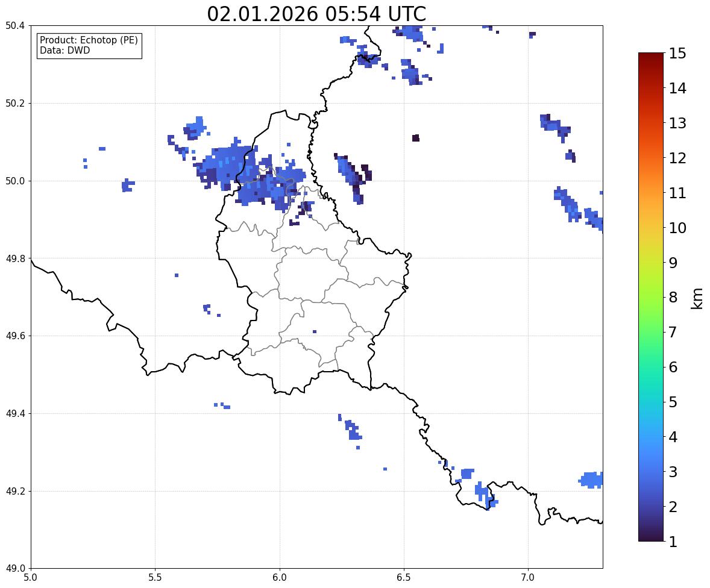Click the y-axis label 49.6
Screen dimensions: 710x588
(x=15, y=336)
